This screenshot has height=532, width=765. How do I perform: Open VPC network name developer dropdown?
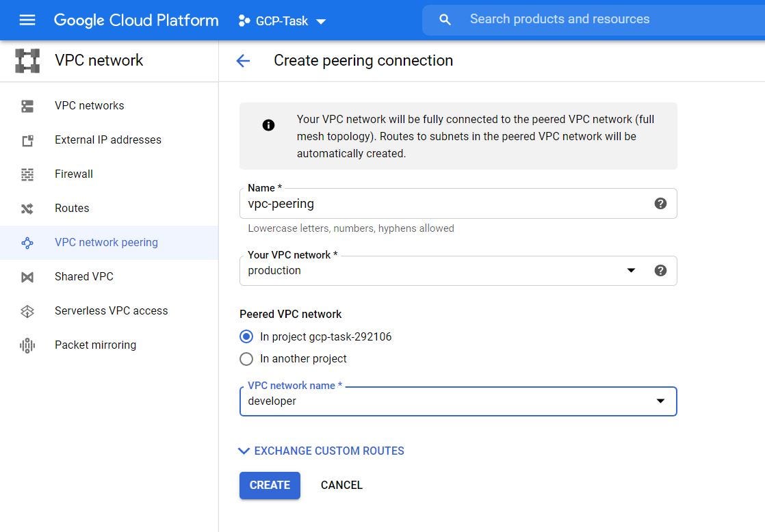point(458,401)
